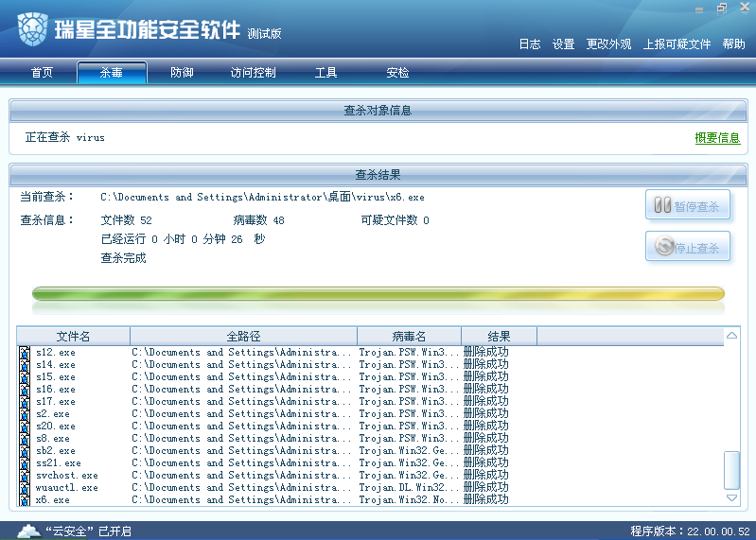Open the 访问控制 tab
This screenshot has height=540, width=756.
coord(254,72)
